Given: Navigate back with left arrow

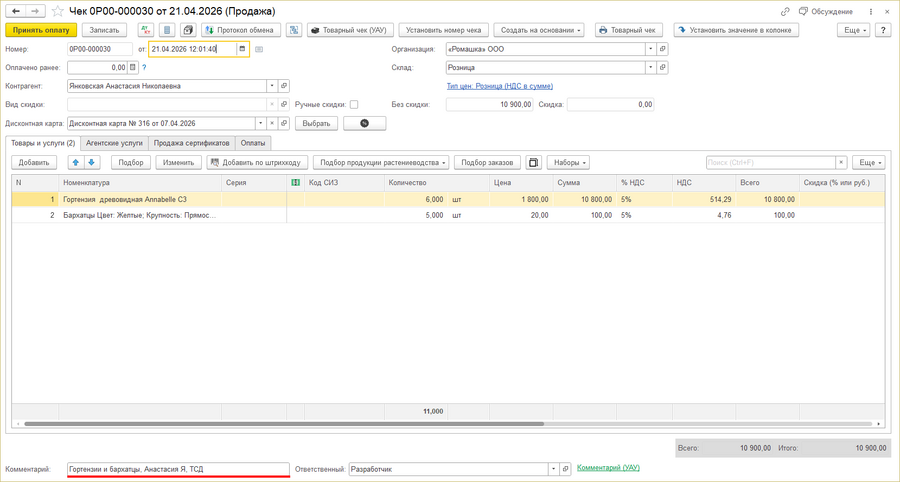Looking at the screenshot, I should 16,11.
